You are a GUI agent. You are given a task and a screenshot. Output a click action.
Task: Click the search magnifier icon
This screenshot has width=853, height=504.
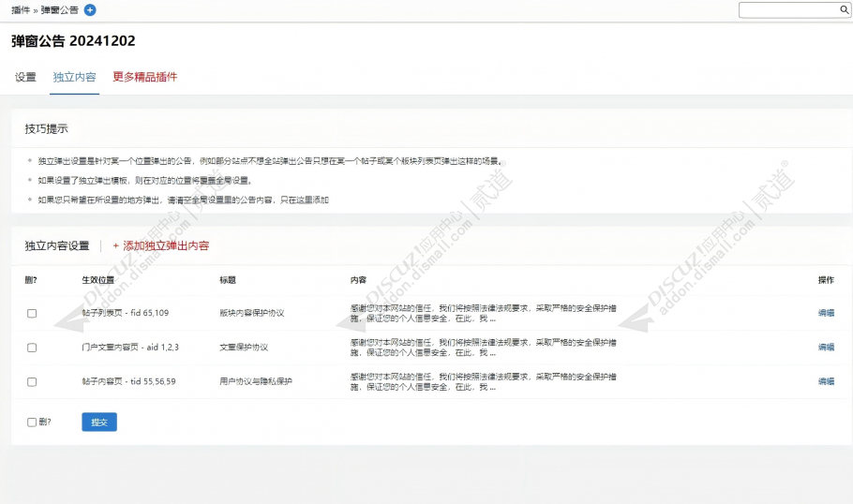pyautogui.click(x=845, y=9)
